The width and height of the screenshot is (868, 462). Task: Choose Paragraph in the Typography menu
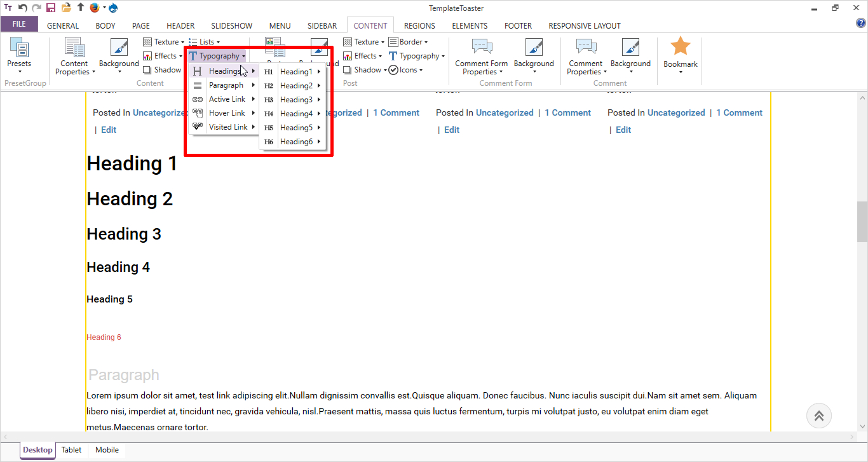[226, 85]
